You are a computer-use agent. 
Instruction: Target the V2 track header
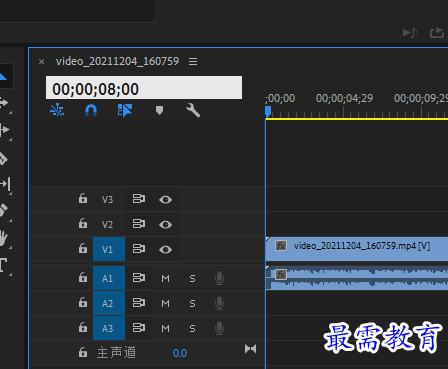point(109,224)
